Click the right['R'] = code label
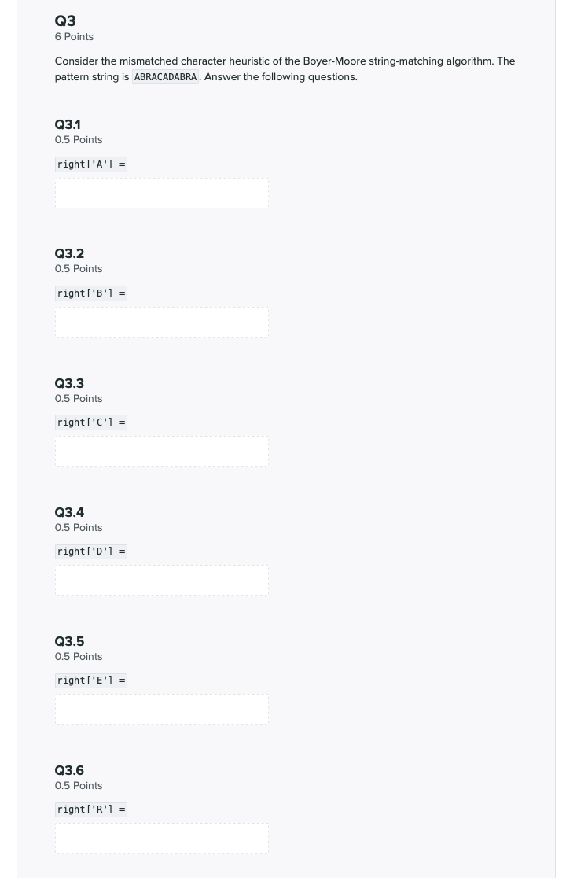 click(91, 810)
